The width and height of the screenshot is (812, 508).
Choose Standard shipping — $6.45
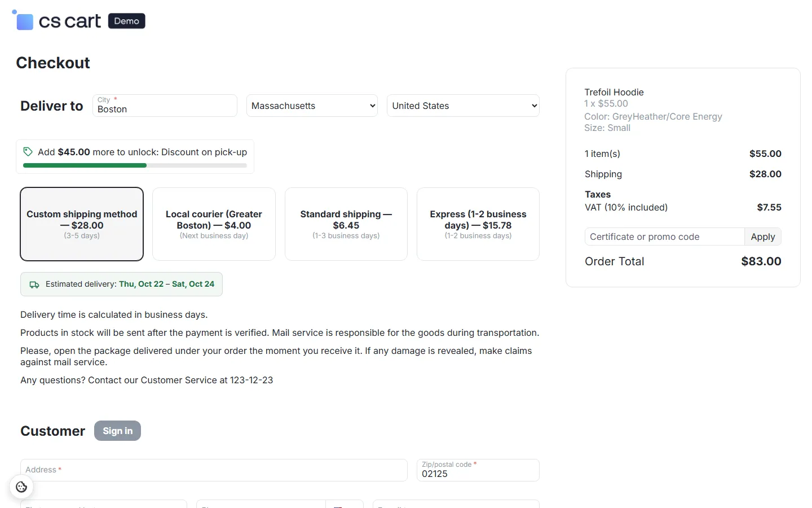pos(346,224)
